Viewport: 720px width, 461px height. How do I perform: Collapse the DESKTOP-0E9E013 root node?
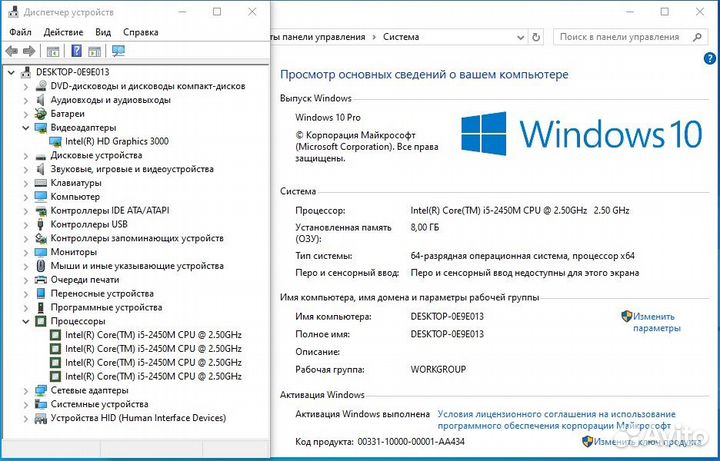(x=11, y=72)
